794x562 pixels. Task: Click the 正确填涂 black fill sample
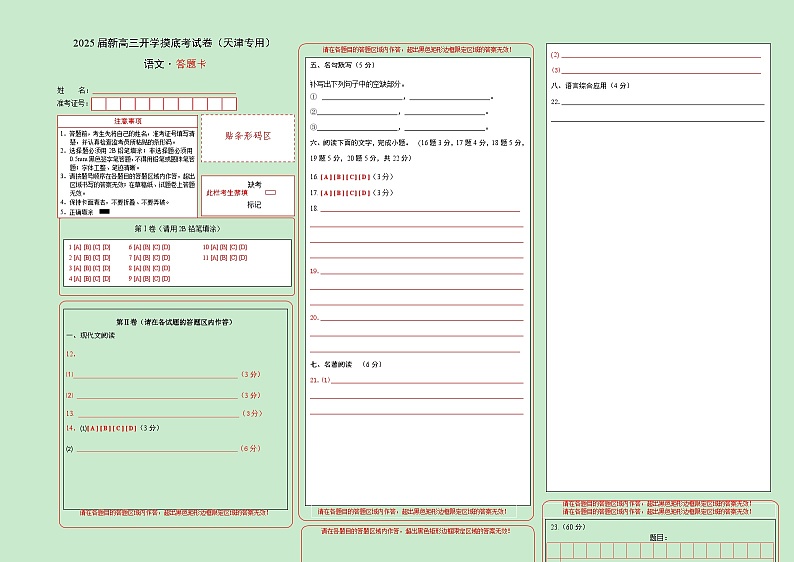click(104, 212)
